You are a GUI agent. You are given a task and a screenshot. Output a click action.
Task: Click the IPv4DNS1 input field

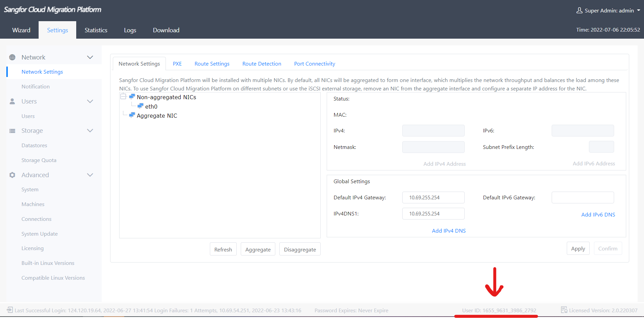[433, 213]
